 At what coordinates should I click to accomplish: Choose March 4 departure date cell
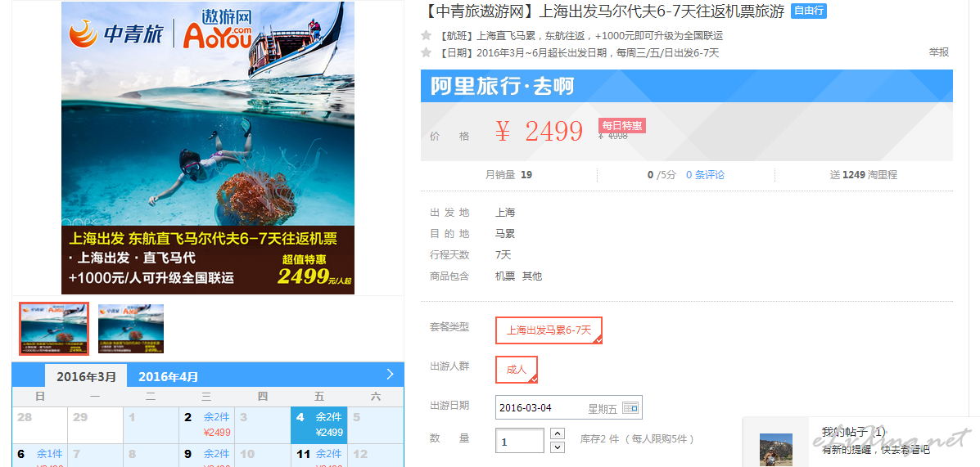pos(318,424)
